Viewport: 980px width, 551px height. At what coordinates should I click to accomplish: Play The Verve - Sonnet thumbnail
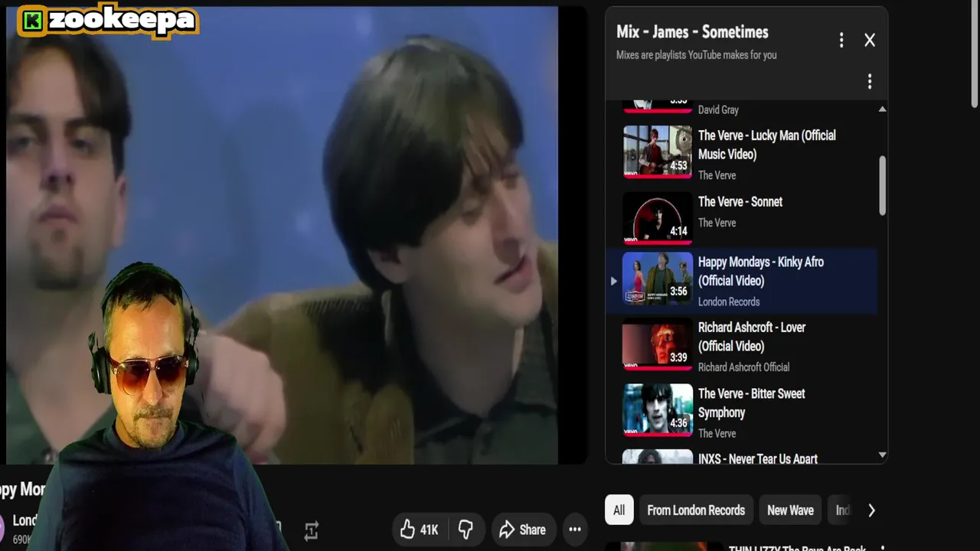pyautogui.click(x=658, y=218)
